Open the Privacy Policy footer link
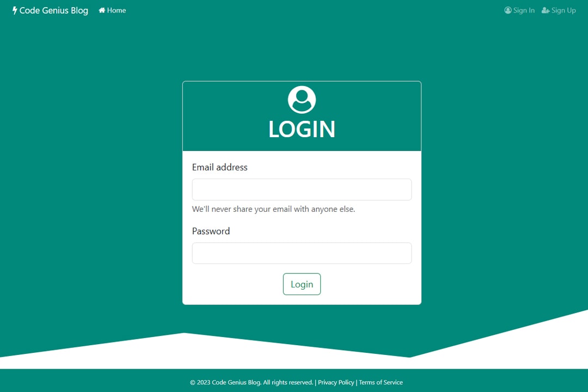 pos(336,382)
